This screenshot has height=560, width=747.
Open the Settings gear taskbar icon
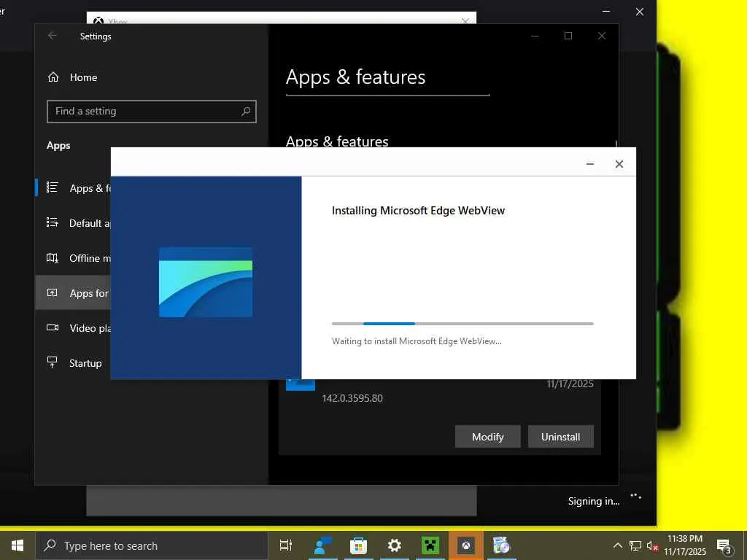click(394, 545)
